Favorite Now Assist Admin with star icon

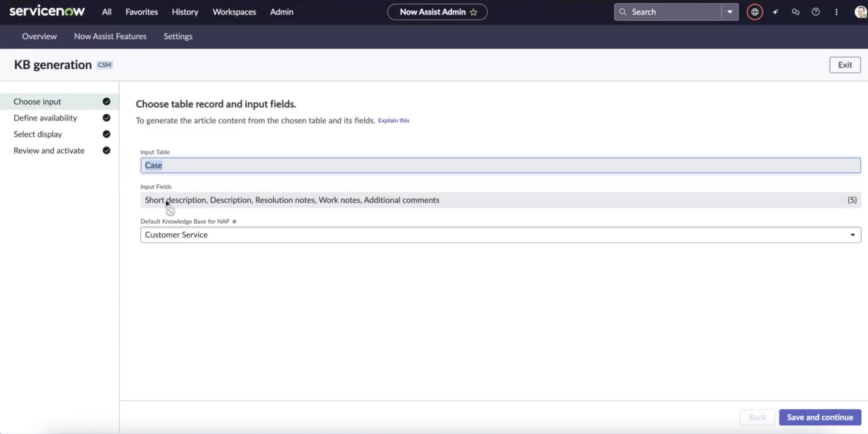click(x=473, y=12)
